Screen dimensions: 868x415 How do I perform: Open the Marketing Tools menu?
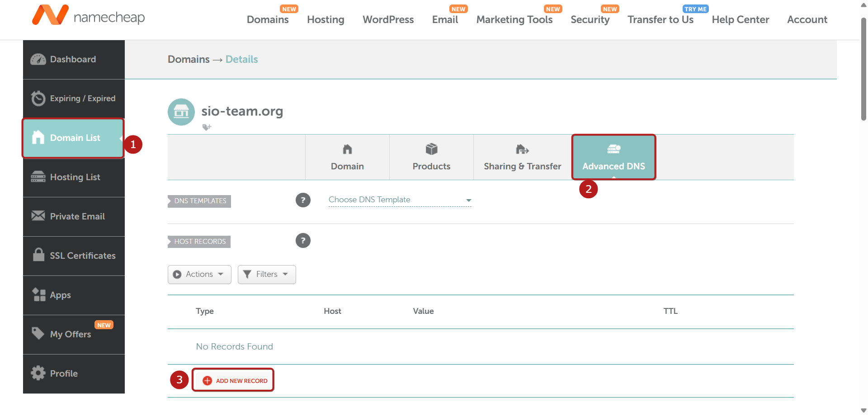(514, 19)
